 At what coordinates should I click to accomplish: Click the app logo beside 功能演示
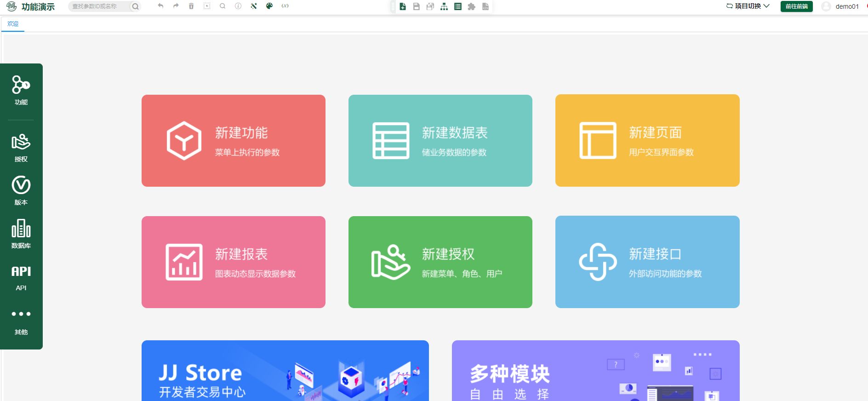pyautogui.click(x=11, y=6)
